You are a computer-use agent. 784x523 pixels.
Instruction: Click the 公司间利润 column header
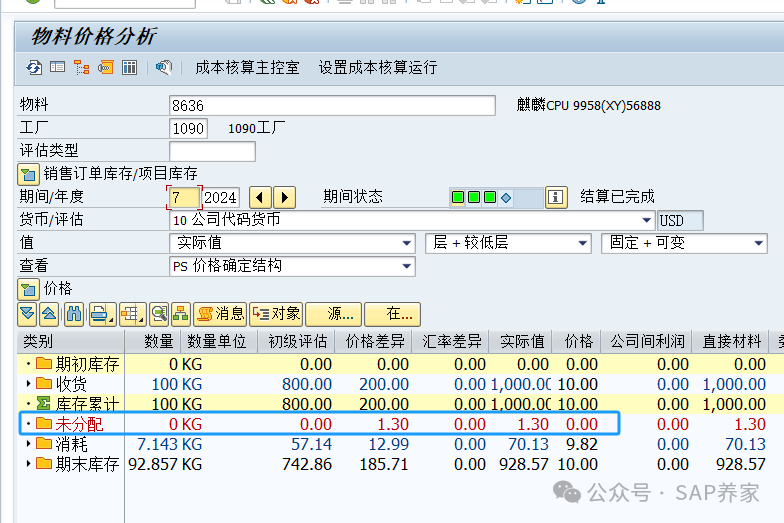tap(646, 342)
